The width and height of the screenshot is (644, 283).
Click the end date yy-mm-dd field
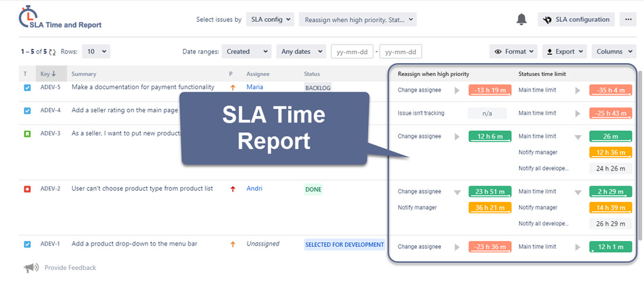point(400,52)
